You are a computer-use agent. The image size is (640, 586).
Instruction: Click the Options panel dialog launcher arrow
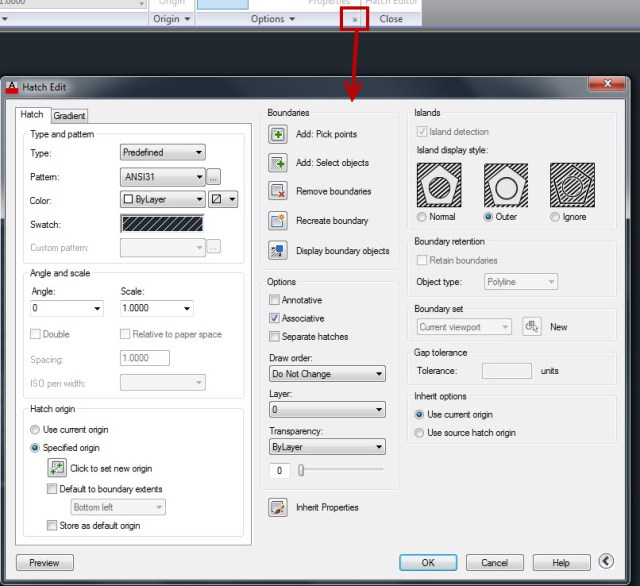[354, 19]
